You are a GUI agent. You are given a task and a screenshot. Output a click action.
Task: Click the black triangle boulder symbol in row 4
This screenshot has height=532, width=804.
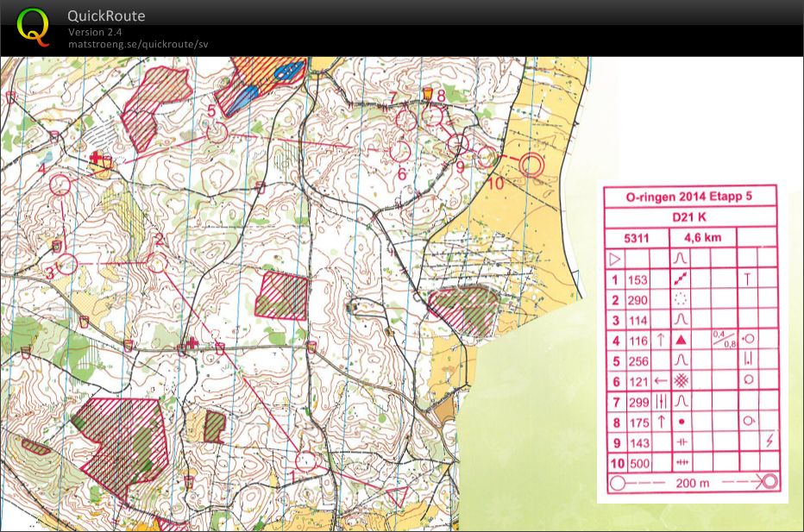pyautogui.click(x=681, y=340)
